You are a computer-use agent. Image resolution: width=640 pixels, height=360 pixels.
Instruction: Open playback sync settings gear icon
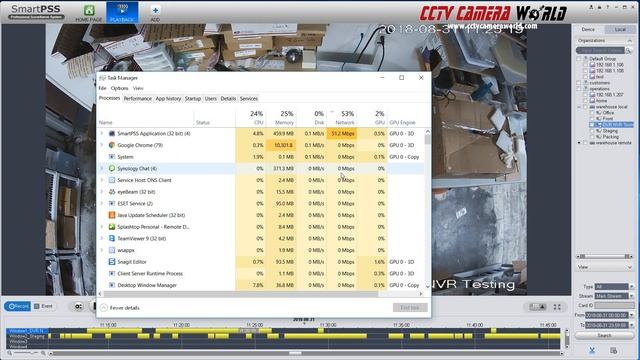pyautogui.click(x=78, y=306)
